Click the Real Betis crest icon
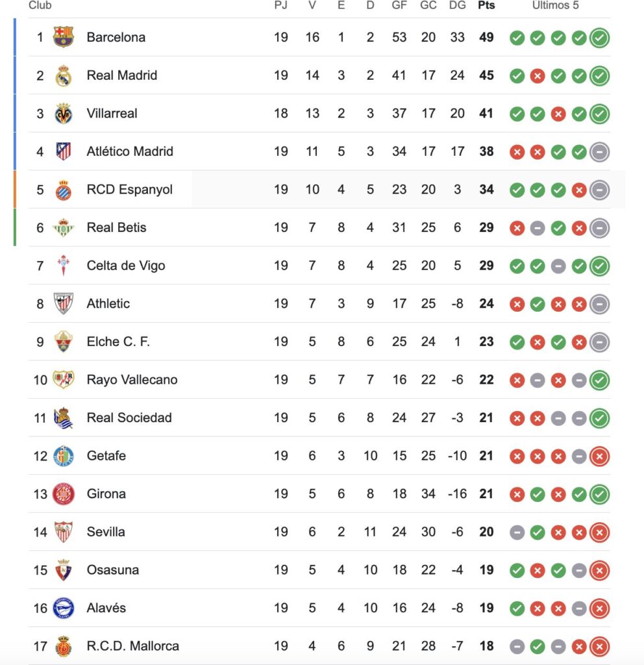This screenshot has width=644, height=665. click(x=64, y=227)
